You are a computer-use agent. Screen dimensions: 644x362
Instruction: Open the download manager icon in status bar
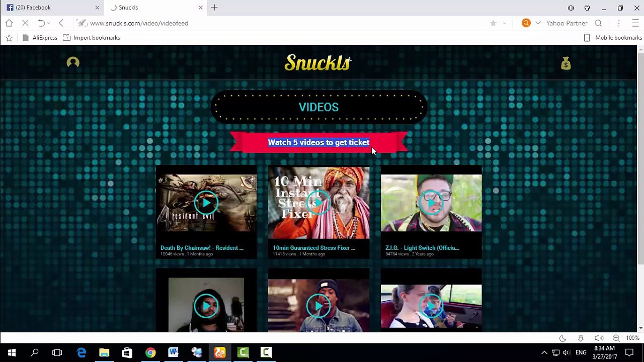(581, 338)
